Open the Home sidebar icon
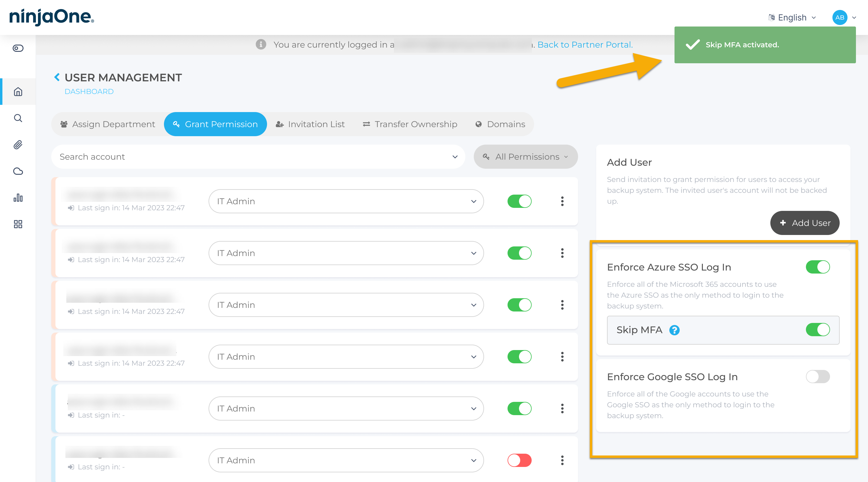Screen dimensions: 868x482 [18, 92]
